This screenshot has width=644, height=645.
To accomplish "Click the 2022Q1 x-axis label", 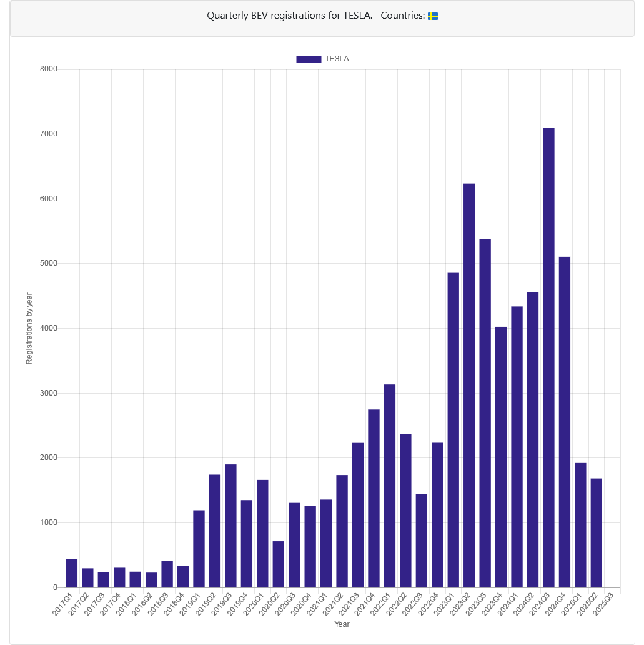I will [x=381, y=604].
